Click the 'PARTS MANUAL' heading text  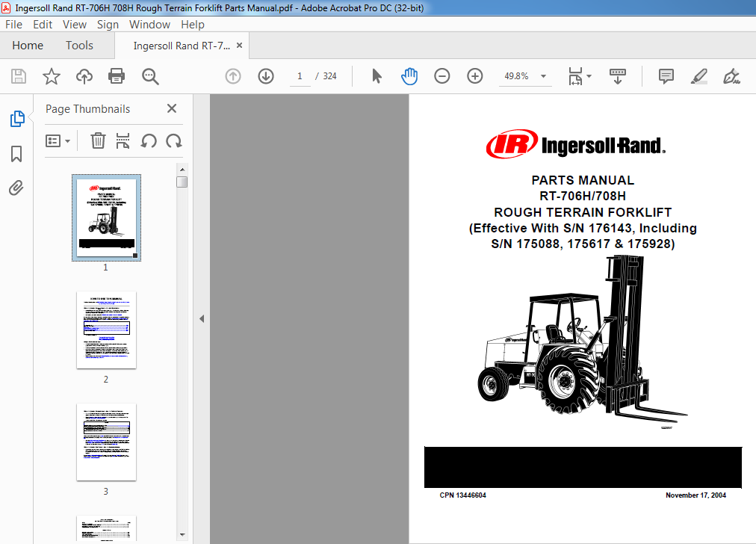click(x=583, y=180)
